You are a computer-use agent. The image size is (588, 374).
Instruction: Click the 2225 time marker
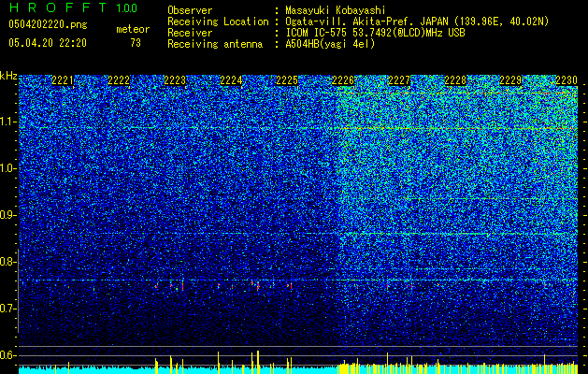point(287,80)
